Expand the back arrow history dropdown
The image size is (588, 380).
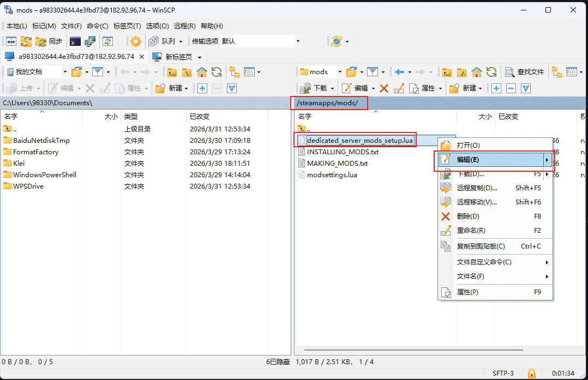coord(410,72)
